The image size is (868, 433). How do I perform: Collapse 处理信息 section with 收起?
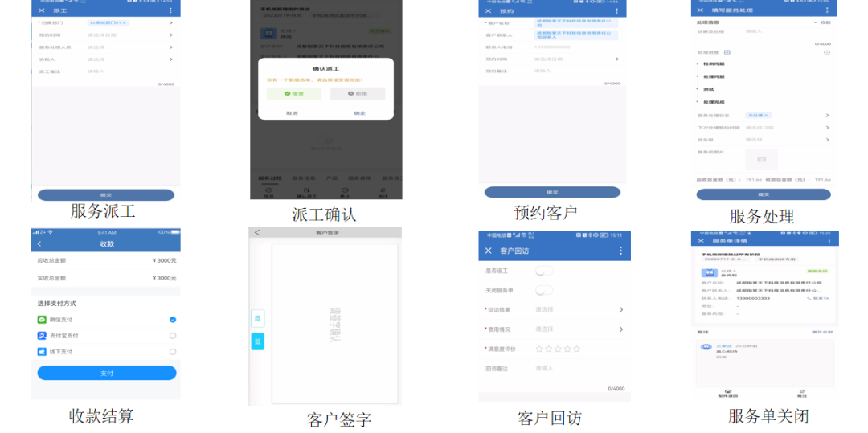click(821, 22)
